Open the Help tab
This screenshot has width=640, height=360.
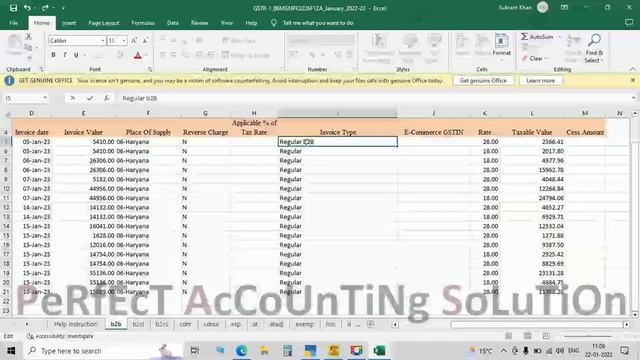(x=251, y=23)
